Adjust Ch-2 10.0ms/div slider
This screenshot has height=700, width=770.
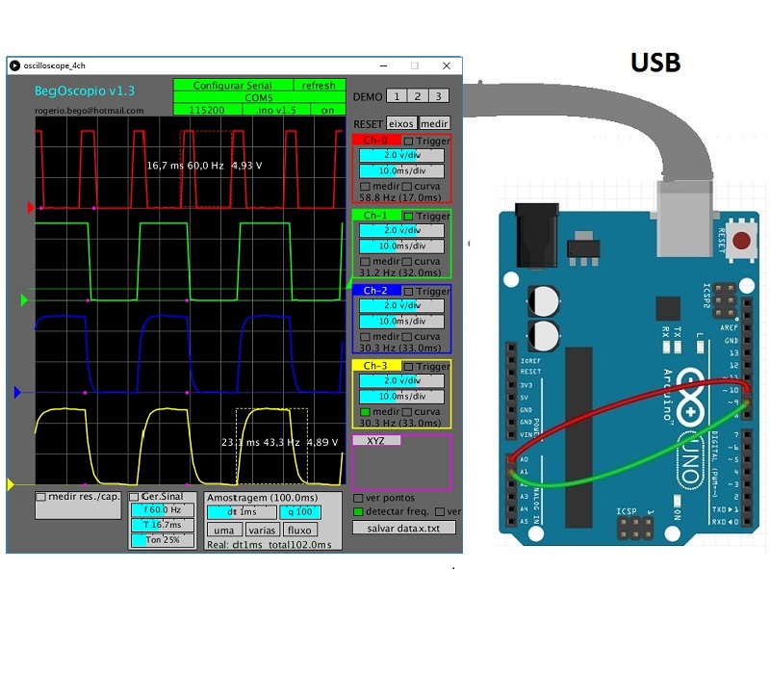(401, 322)
